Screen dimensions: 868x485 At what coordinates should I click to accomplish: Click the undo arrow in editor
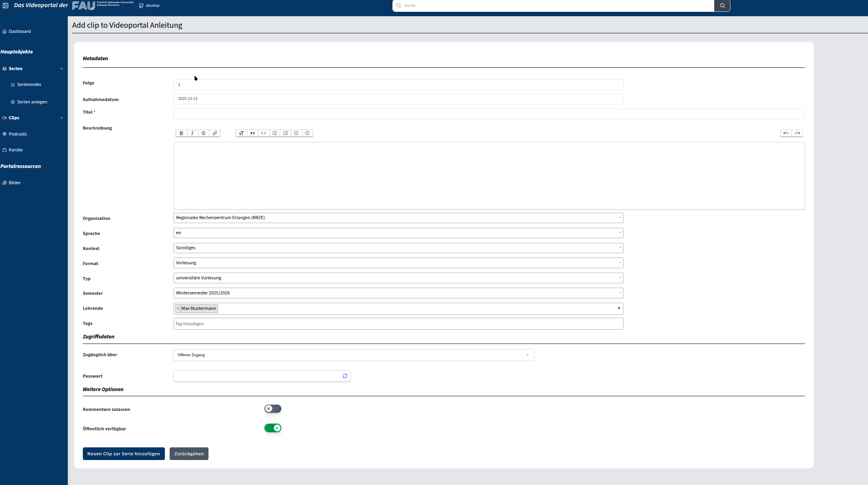786,133
